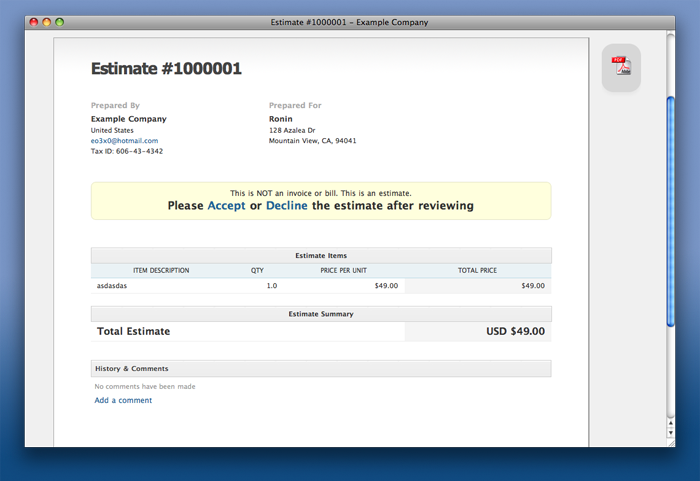Click the window title bar text

click(349, 22)
